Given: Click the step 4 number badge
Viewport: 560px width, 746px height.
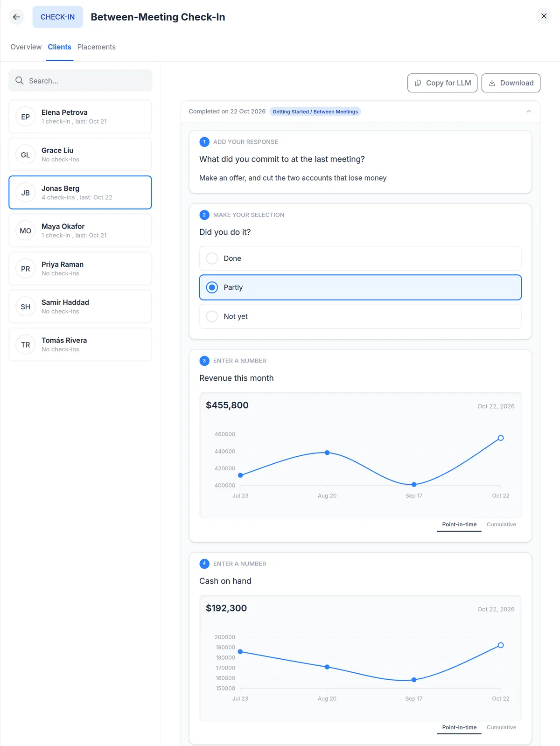Looking at the screenshot, I should pyautogui.click(x=204, y=564).
